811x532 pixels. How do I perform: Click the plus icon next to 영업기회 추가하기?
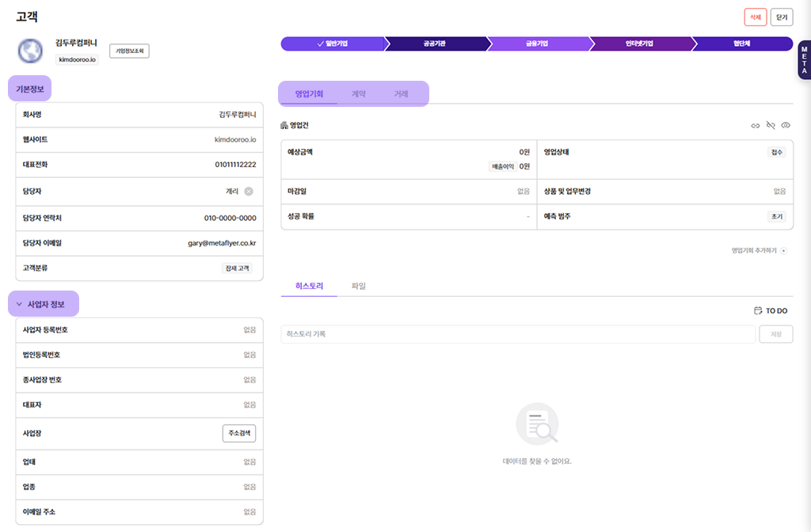[x=784, y=250]
